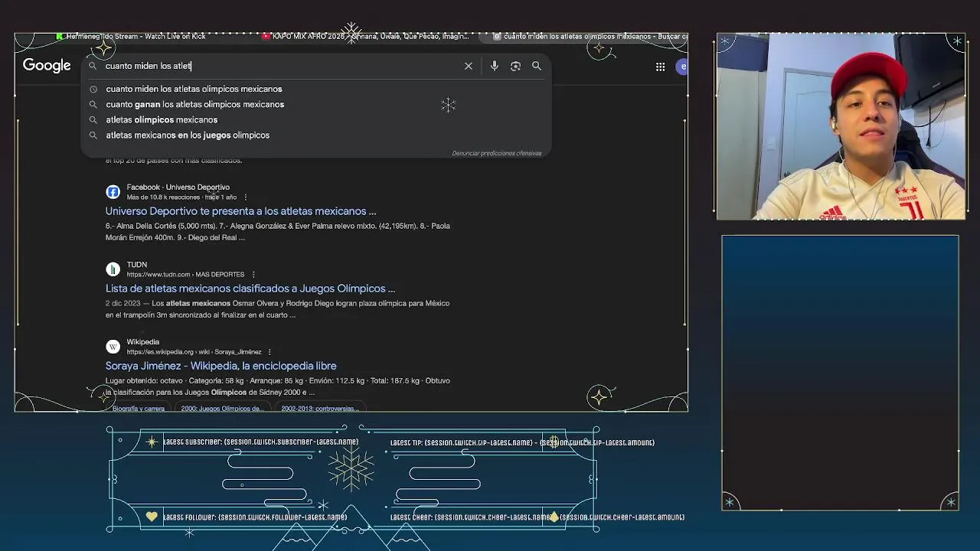Click the search box text field
980x551 pixels.
pos(282,66)
